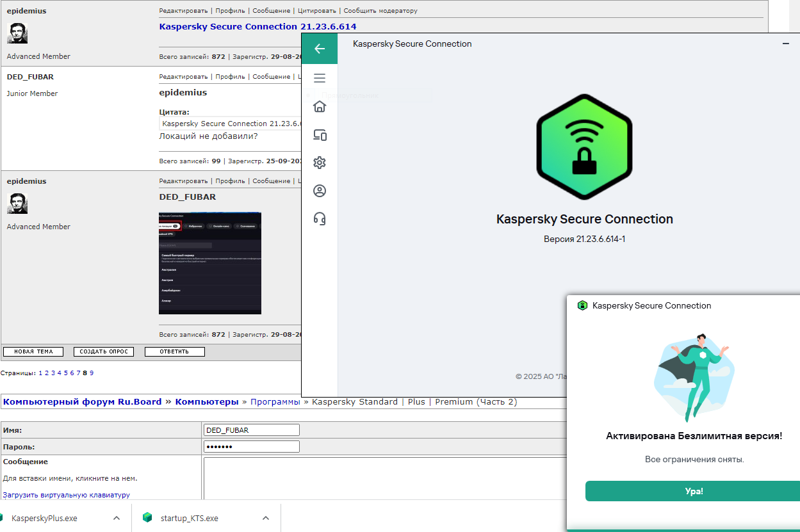Minimize the Kaspersky Secure Connection window
The width and height of the screenshot is (800, 532).
pos(786,44)
